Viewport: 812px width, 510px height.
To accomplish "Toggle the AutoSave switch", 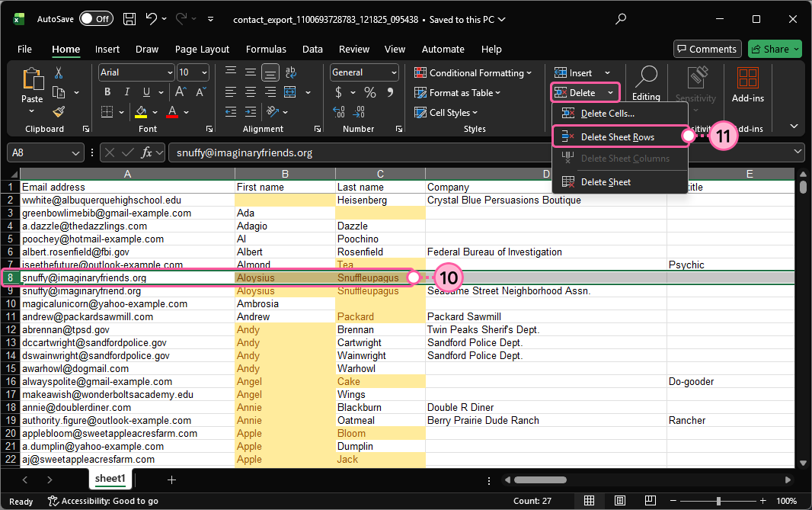I will click(x=96, y=19).
